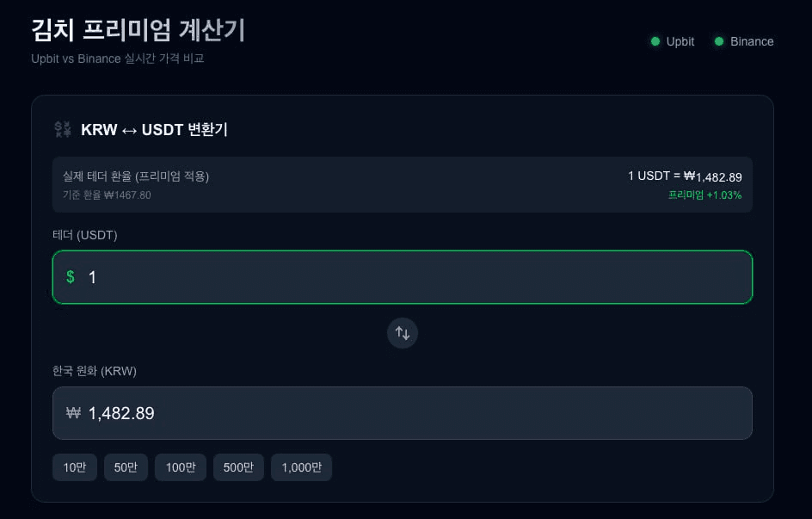
Task: Click the green dollar sign icon
Action: click(71, 277)
